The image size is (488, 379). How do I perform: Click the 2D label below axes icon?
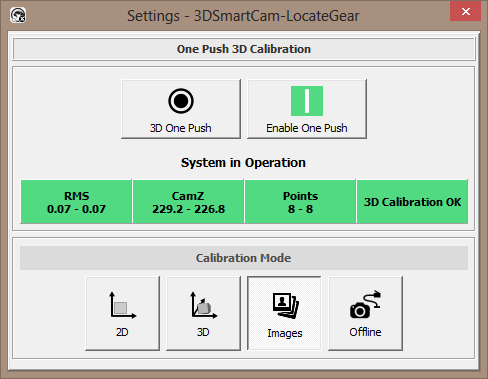(122, 332)
